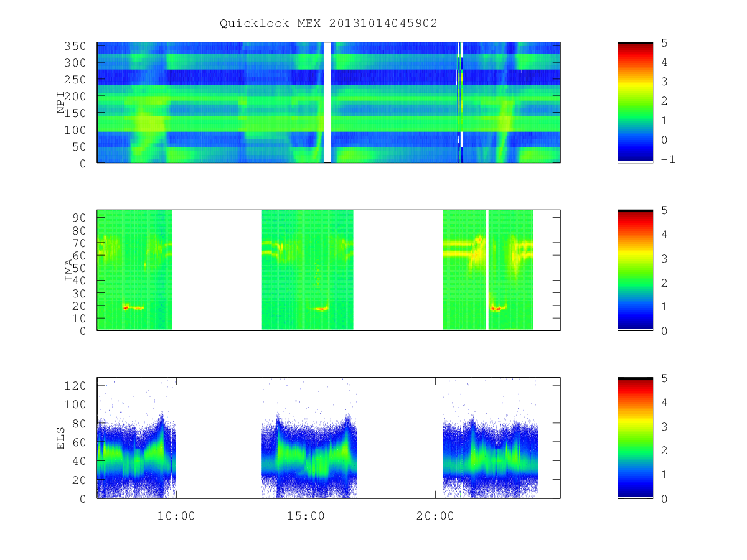Click the 10:00 time tick label

point(176,516)
